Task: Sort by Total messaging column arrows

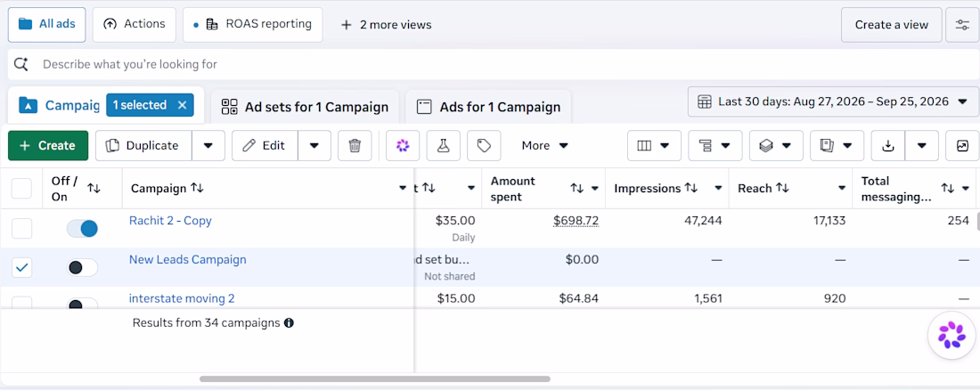Action: tap(948, 188)
